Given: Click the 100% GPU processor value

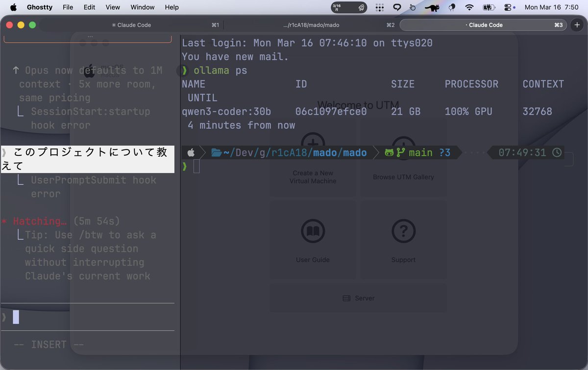Looking at the screenshot, I should (x=468, y=112).
